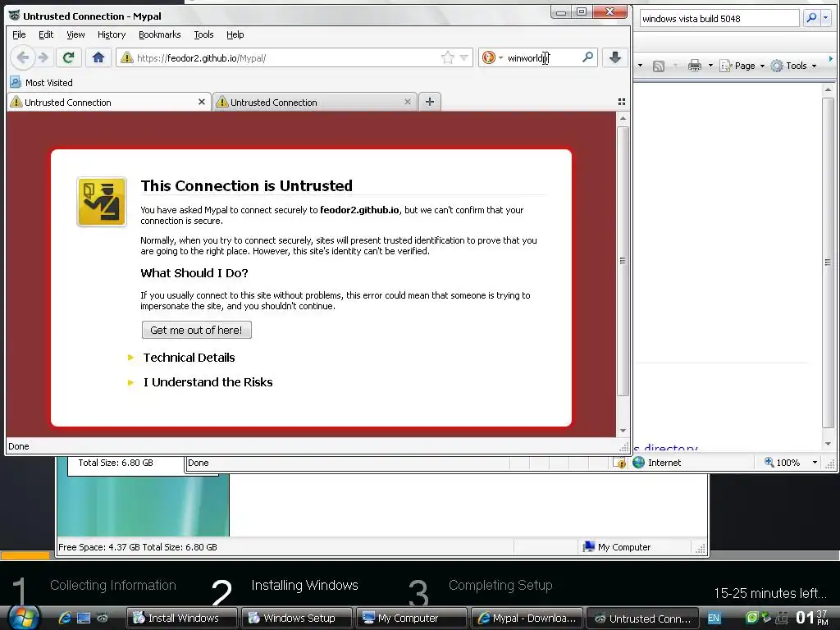Close the first Untrusted Connection tab

[x=202, y=102]
